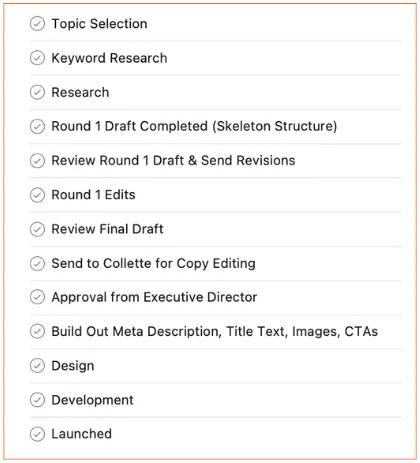Screen dimensions: 420x463
Task: Check off the Topic Selection task
Action: 37,24
